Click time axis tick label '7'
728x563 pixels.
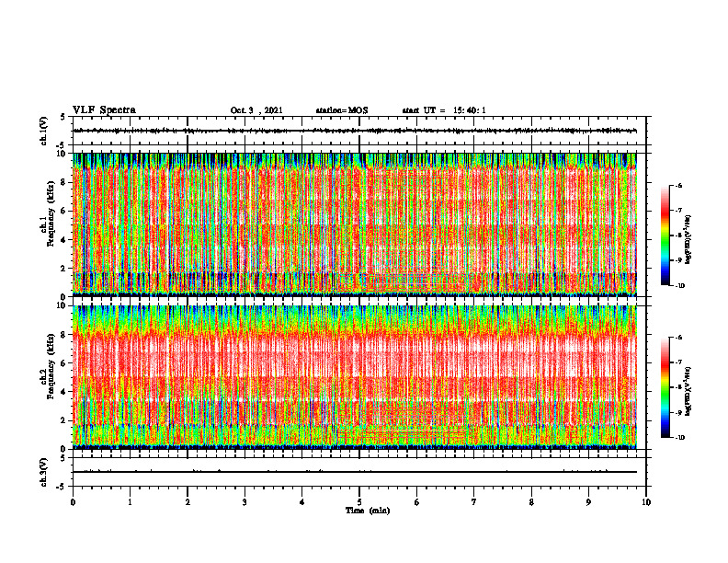(x=474, y=502)
